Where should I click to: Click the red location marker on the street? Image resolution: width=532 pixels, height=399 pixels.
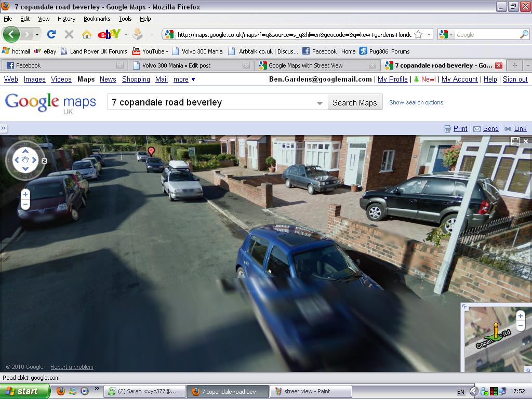[151, 151]
